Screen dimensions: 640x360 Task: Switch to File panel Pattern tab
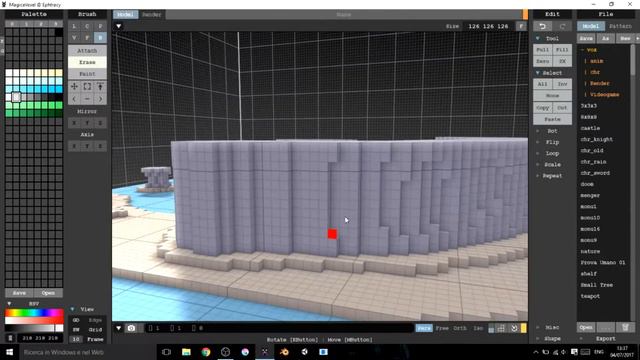tap(620, 26)
